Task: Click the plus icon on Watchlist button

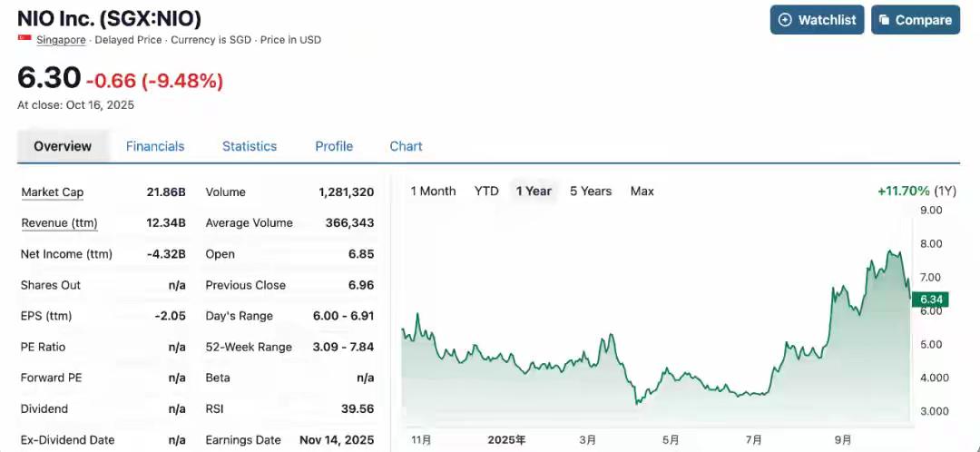Action: (785, 20)
